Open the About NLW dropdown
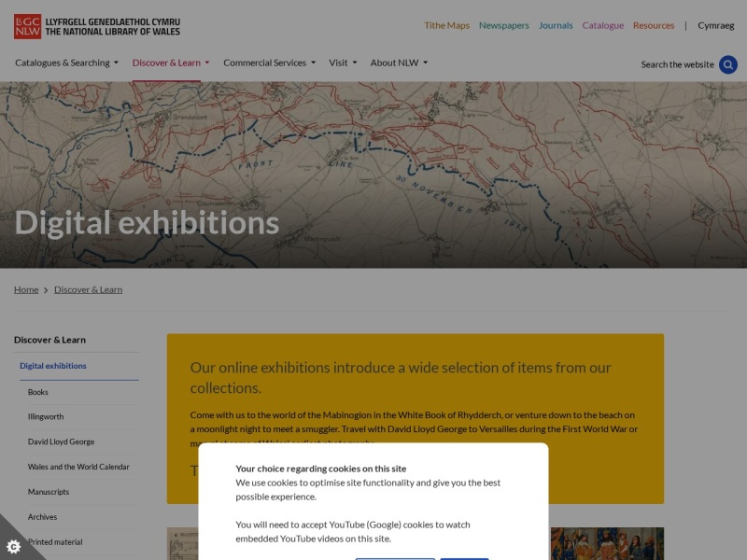The height and width of the screenshot is (560, 747). (400, 63)
